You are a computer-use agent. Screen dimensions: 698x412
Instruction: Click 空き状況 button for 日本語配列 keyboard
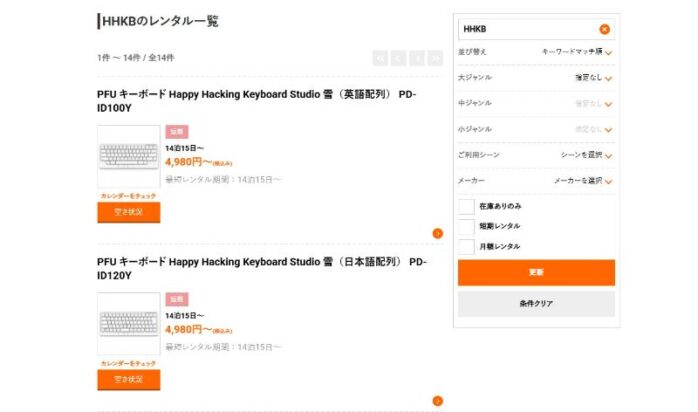129,380
